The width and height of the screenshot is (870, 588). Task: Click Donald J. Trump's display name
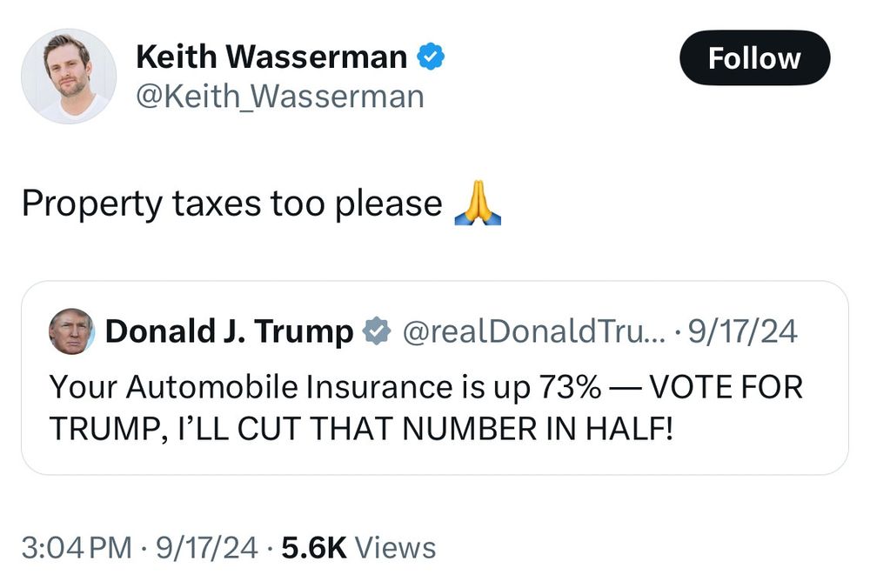click(230, 329)
